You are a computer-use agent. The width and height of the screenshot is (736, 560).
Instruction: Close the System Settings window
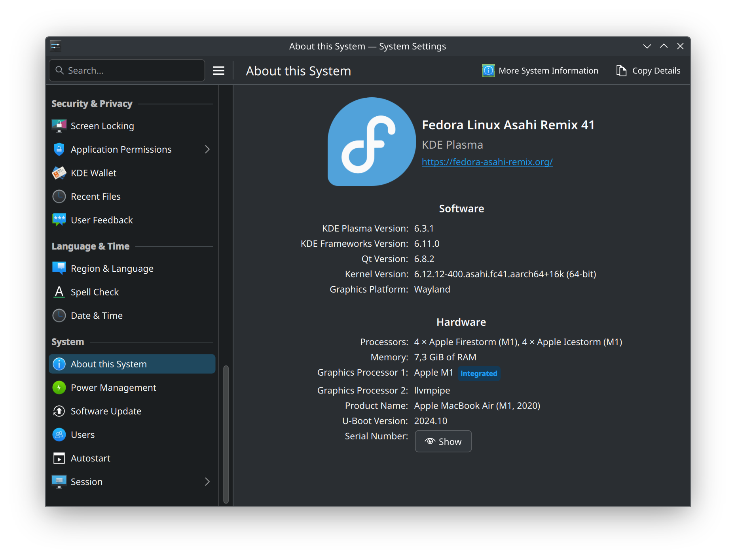click(x=680, y=46)
